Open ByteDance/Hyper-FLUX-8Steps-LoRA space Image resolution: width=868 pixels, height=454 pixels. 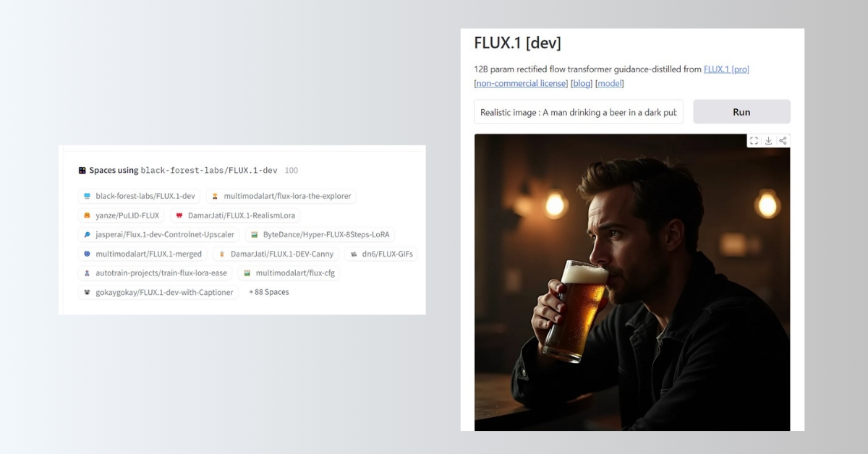320,235
